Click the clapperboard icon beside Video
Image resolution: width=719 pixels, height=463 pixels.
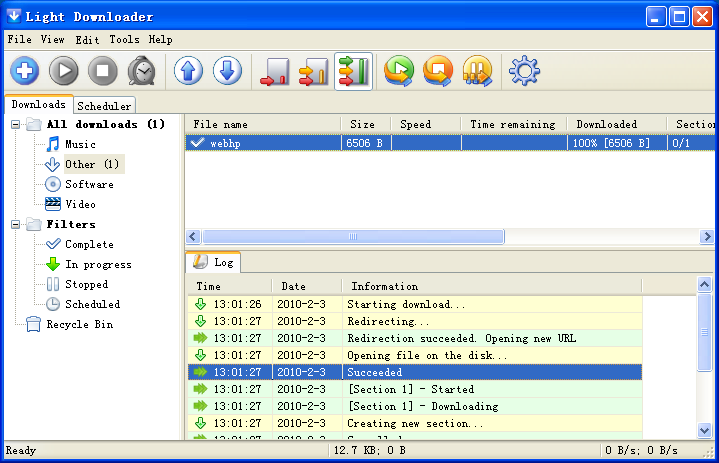click(x=53, y=204)
